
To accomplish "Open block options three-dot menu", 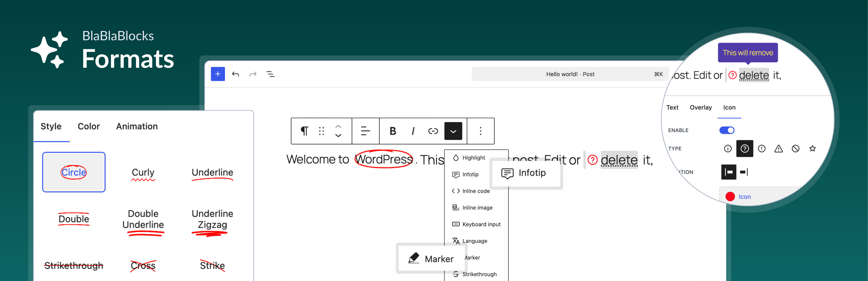I will point(481,131).
